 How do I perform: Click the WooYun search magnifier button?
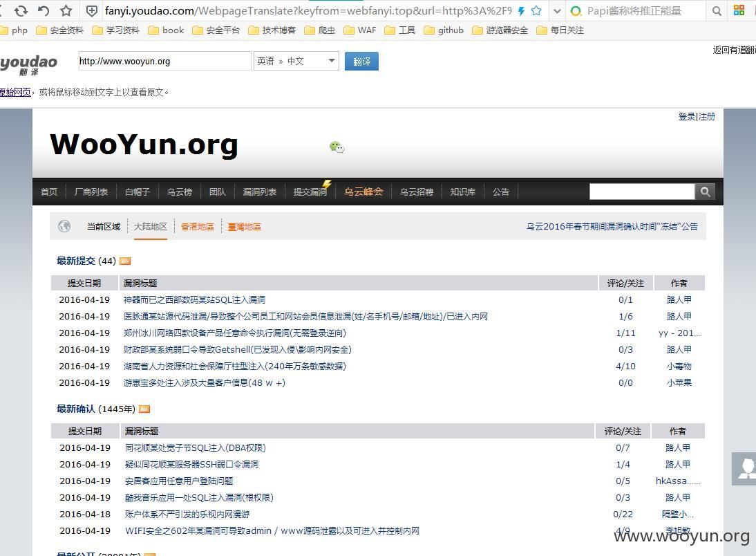(705, 192)
